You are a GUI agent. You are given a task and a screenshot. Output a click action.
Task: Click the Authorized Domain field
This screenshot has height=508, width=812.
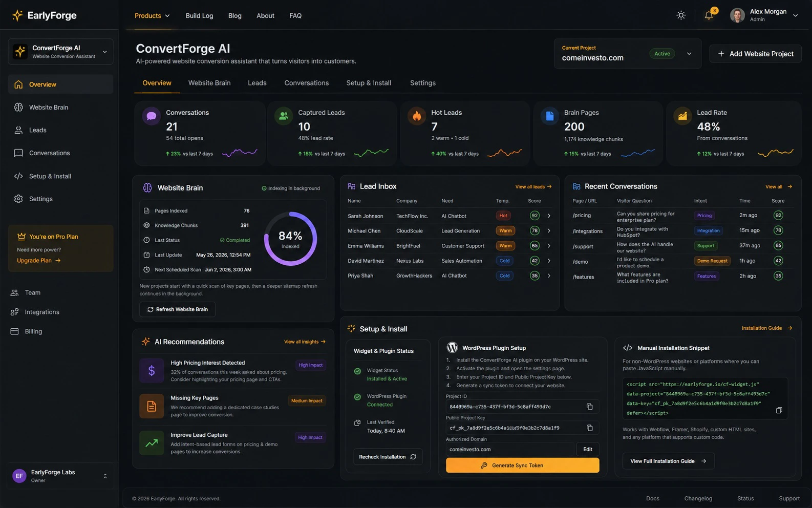click(510, 450)
